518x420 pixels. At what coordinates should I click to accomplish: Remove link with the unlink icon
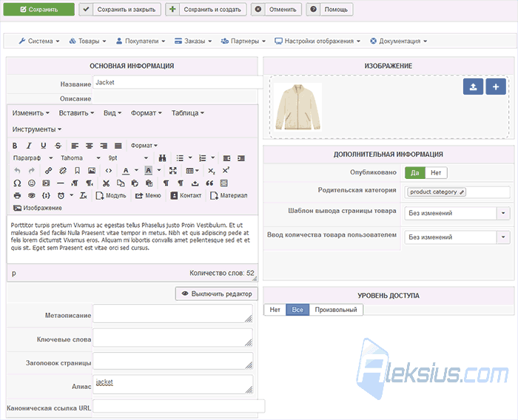coord(63,171)
